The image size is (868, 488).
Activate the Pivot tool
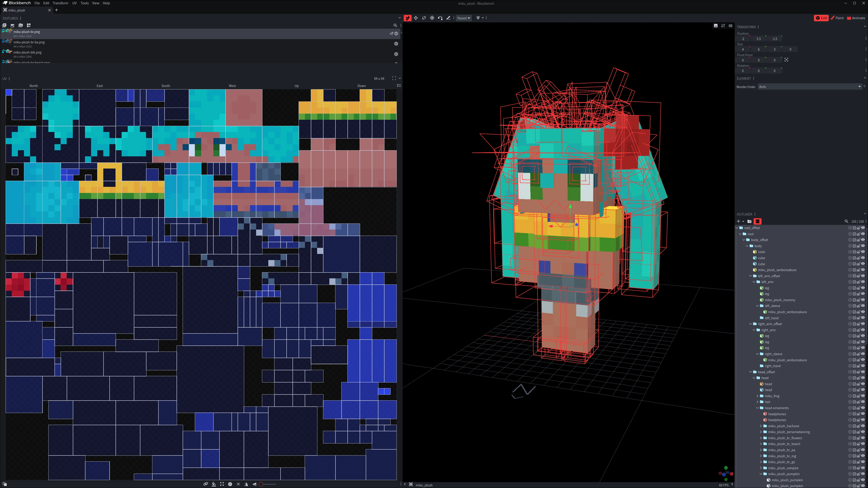coord(432,18)
